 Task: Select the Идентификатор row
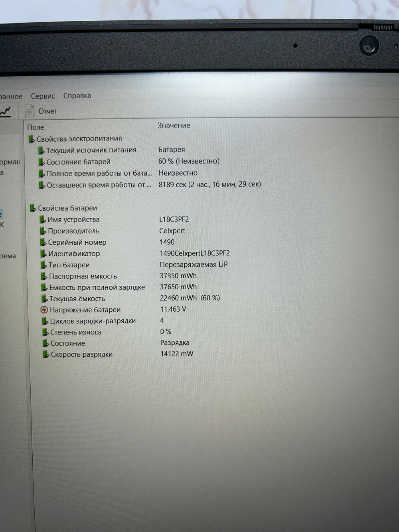(x=74, y=253)
